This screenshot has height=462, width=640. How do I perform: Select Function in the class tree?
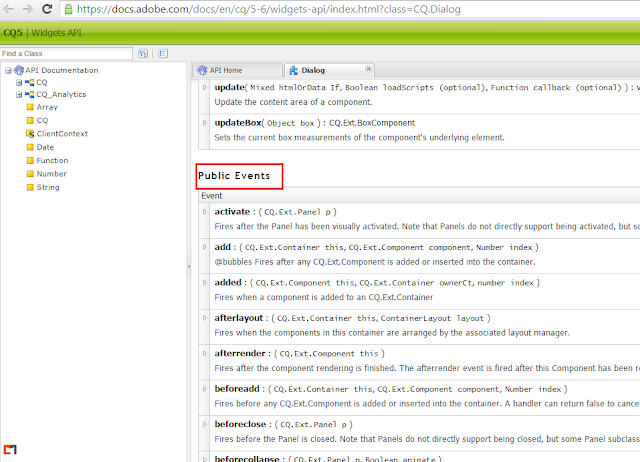coord(52,160)
